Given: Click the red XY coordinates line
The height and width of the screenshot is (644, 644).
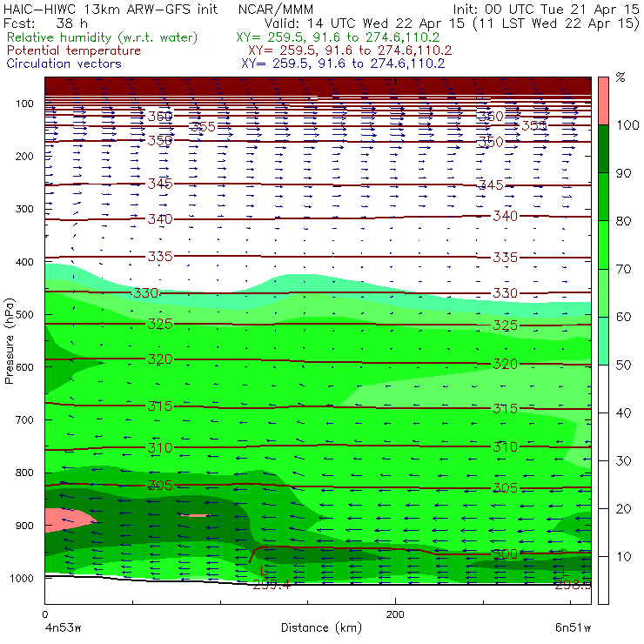Looking at the screenshot, I should click(350, 50).
